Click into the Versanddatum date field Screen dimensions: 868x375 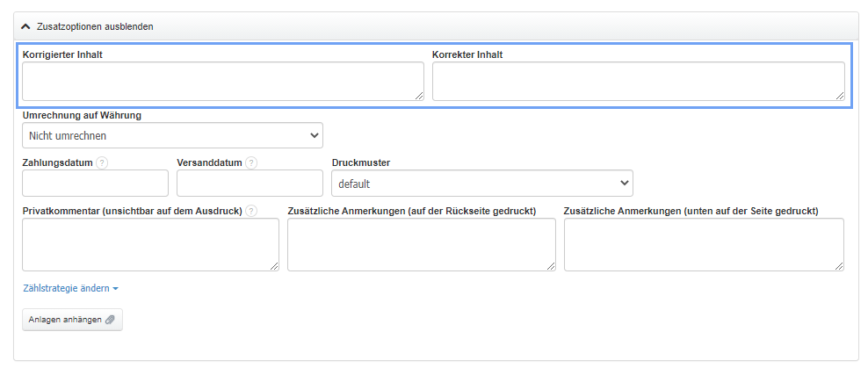[x=250, y=184]
